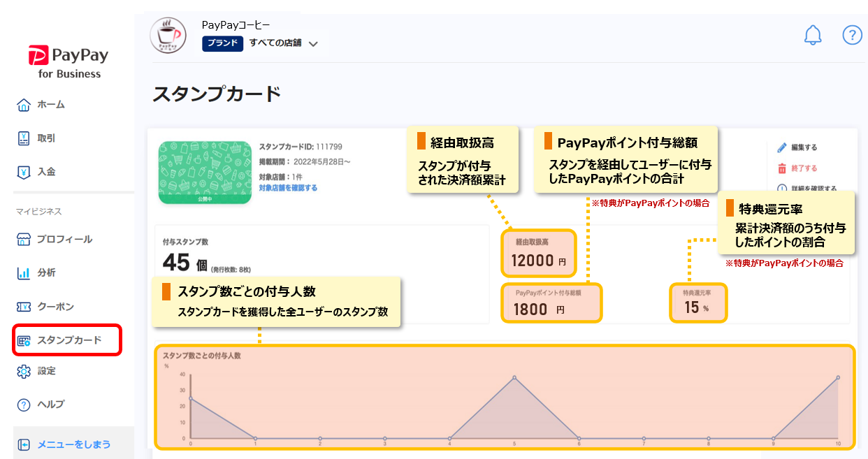Click the ホーム house icon in sidebar
Image resolution: width=868 pixels, height=459 pixels.
[24, 105]
